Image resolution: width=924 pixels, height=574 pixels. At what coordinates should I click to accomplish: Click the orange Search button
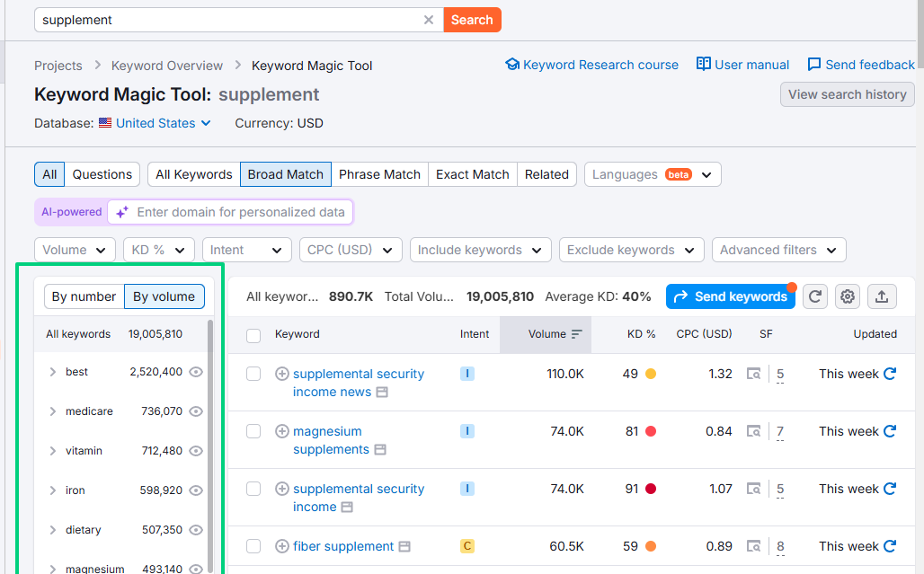pyautogui.click(x=472, y=20)
